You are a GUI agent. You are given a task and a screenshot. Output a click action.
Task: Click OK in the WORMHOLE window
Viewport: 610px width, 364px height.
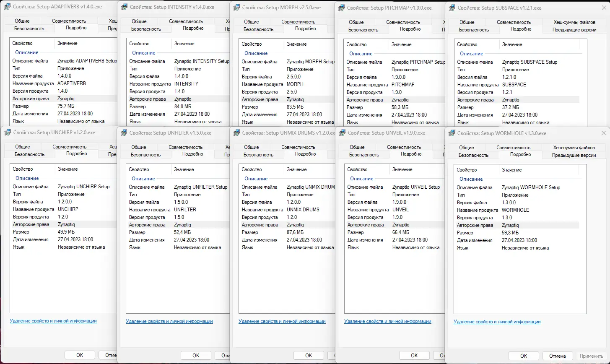click(x=524, y=356)
